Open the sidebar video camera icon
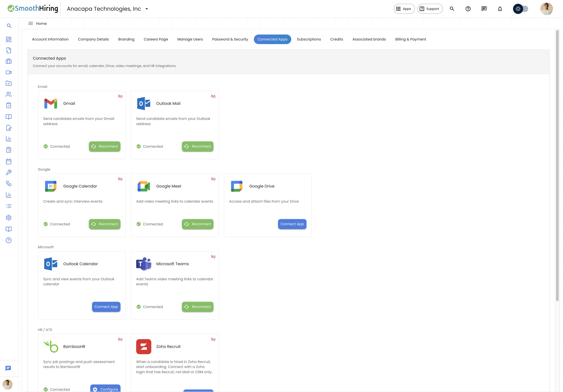Screen dimensions: 563x392 (9, 72)
